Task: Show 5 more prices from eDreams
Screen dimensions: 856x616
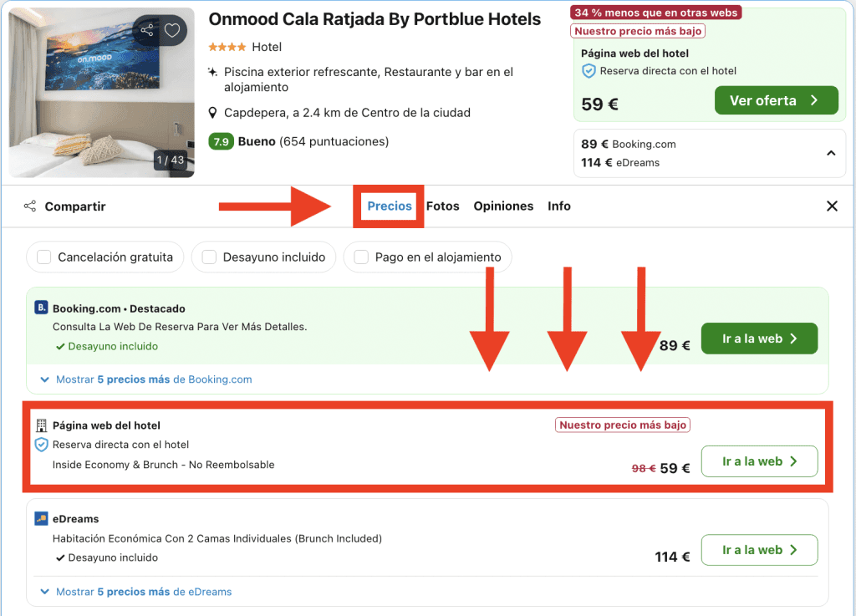Action: coord(136,592)
